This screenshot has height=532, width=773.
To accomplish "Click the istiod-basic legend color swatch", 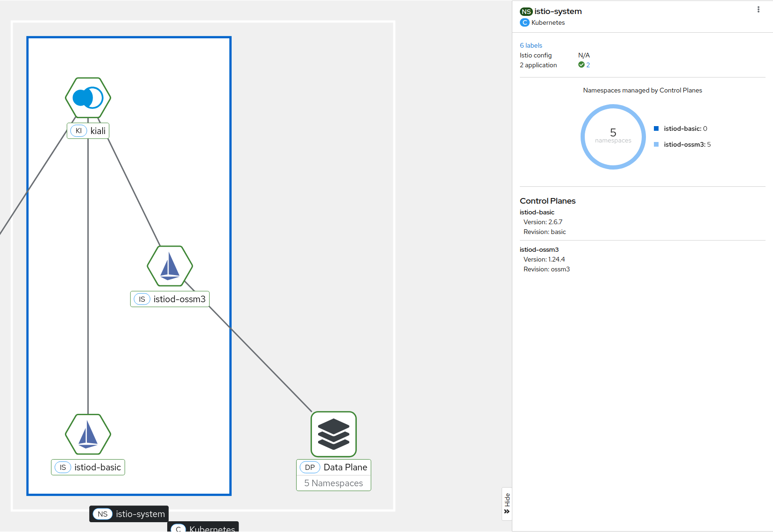I will tap(656, 128).
